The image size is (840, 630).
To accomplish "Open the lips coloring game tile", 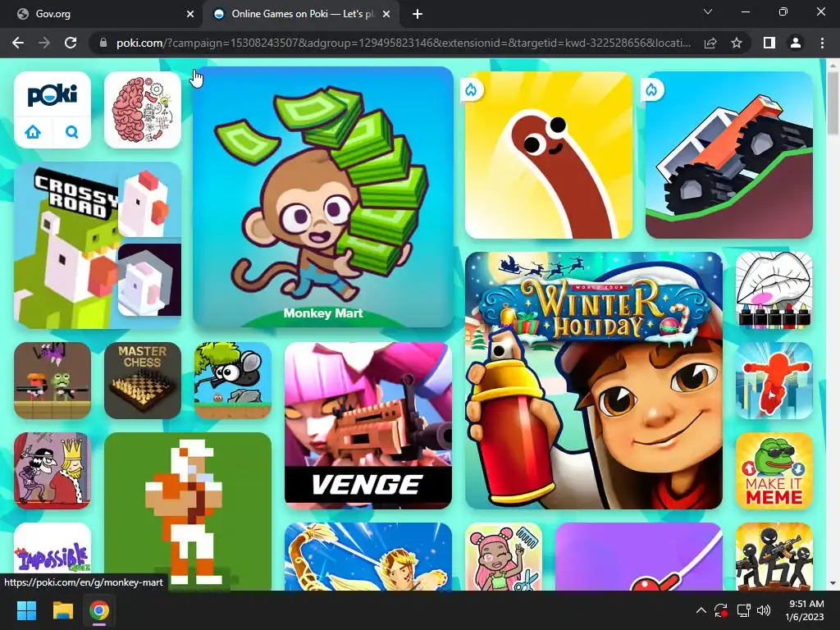I will (x=774, y=290).
